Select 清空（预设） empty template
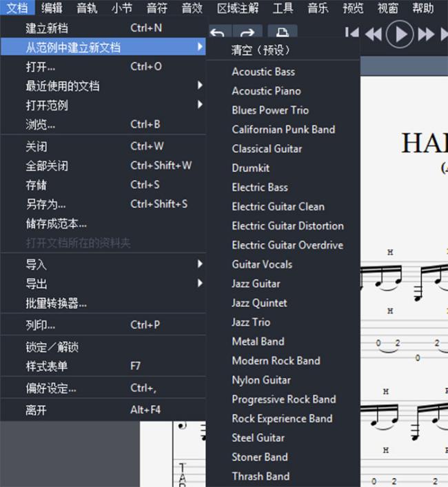 (261, 50)
